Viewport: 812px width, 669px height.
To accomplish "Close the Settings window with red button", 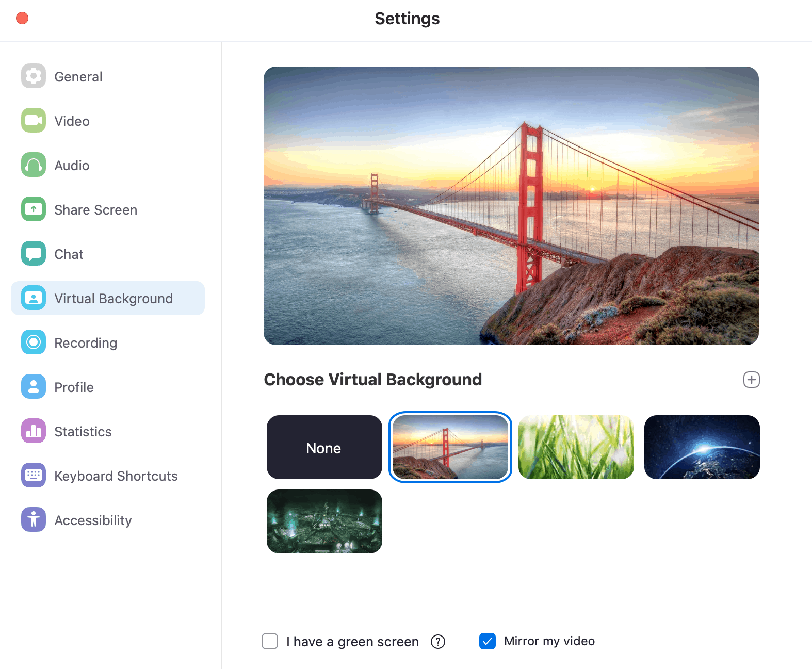I will click(x=22, y=19).
